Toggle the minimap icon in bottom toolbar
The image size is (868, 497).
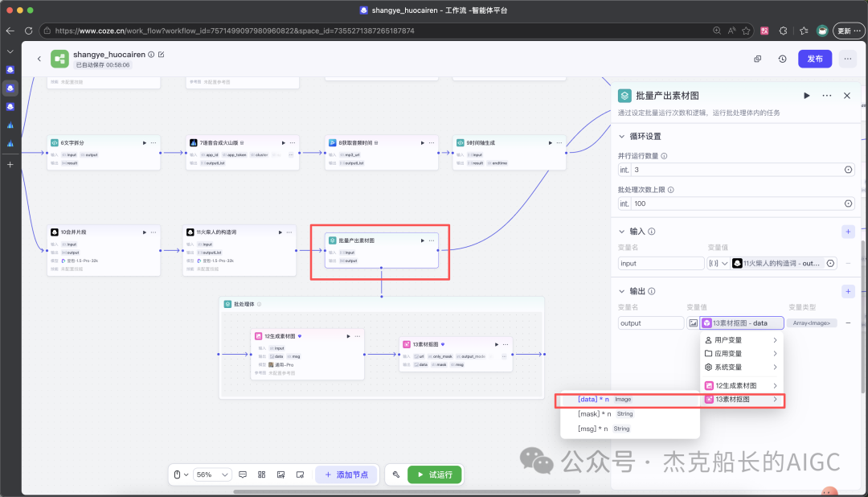300,474
